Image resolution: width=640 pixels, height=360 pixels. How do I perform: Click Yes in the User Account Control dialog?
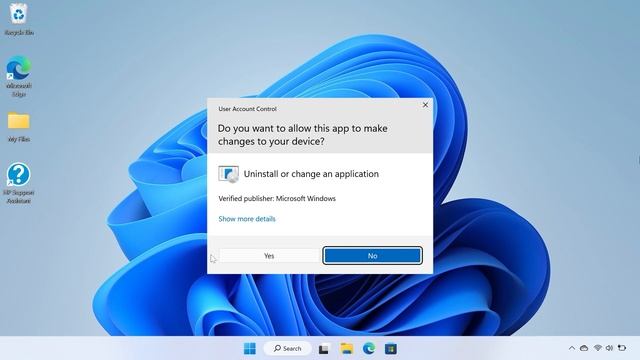tap(269, 256)
